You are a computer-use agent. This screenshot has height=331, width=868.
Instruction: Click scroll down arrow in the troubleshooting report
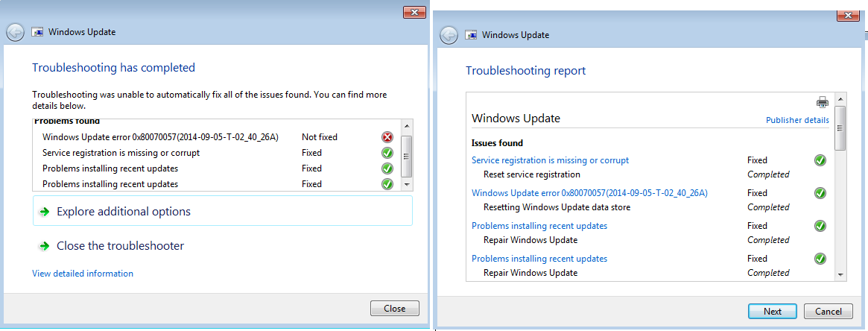point(840,274)
